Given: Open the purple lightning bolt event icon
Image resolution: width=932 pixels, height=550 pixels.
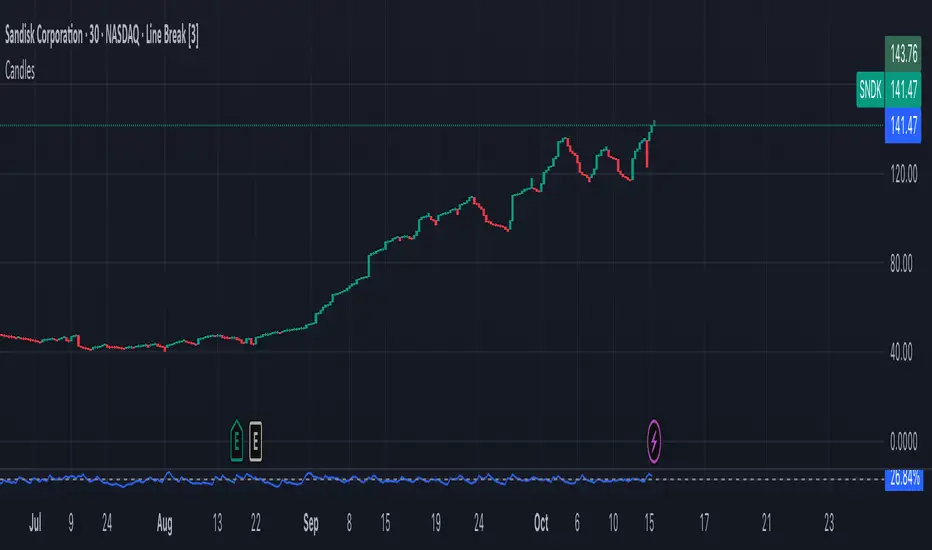Looking at the screenshot, I should pos(655,438).
